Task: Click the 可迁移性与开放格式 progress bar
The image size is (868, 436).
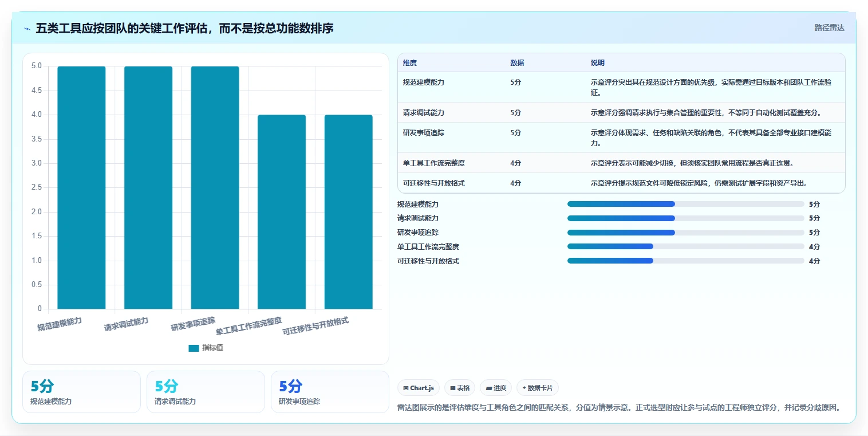Action: point(686,261)
